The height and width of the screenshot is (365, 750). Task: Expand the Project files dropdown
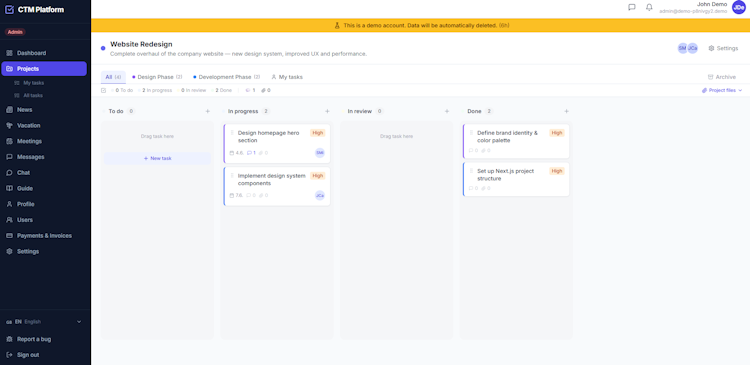tap(722, 90)
